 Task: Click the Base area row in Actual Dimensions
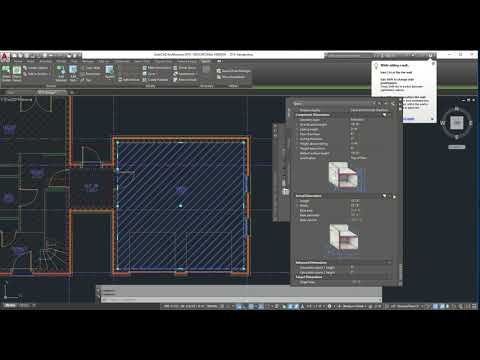pos(343,210)
